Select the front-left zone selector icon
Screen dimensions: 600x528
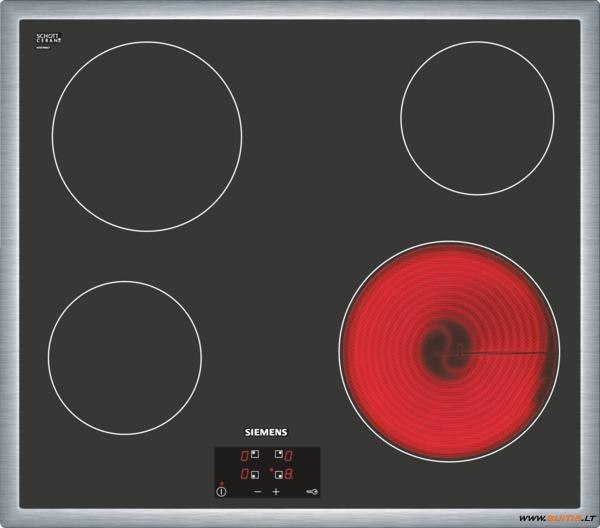[x=254, y=474]
